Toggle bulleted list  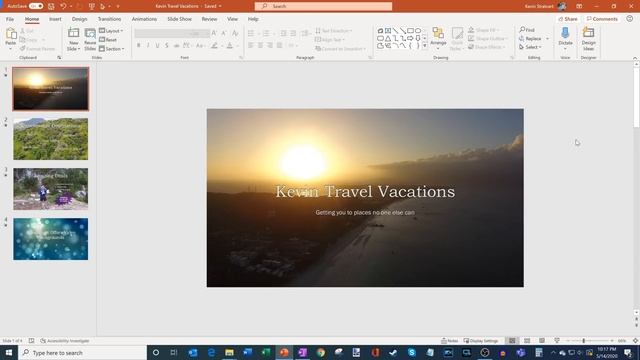pyautogui.click(x=251, y=33)
